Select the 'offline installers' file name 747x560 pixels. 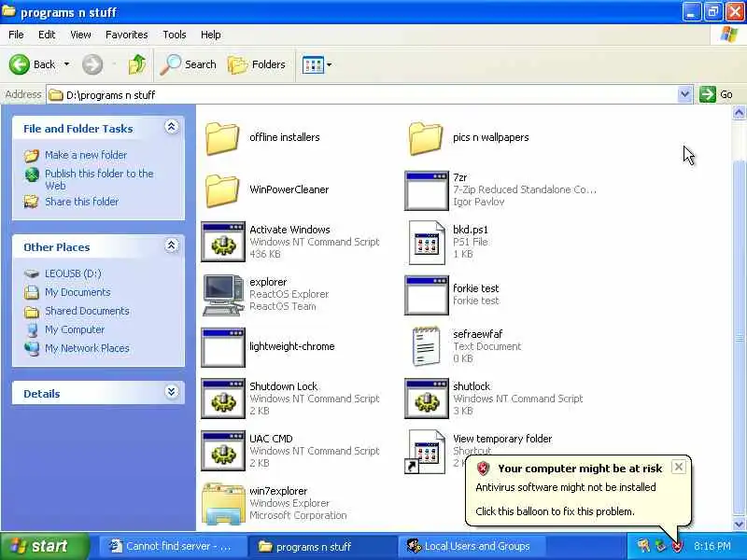(x=285, y=137)
